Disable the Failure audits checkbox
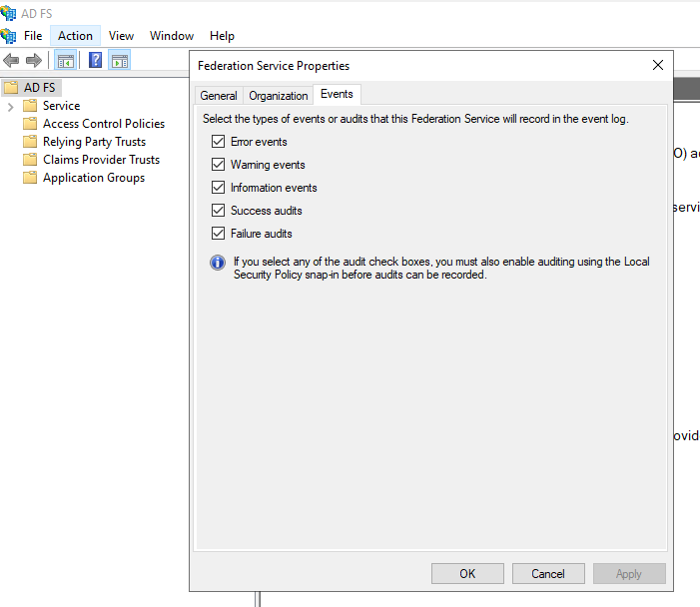The height and width of the screenshot is (607, 700). (218, 233)
